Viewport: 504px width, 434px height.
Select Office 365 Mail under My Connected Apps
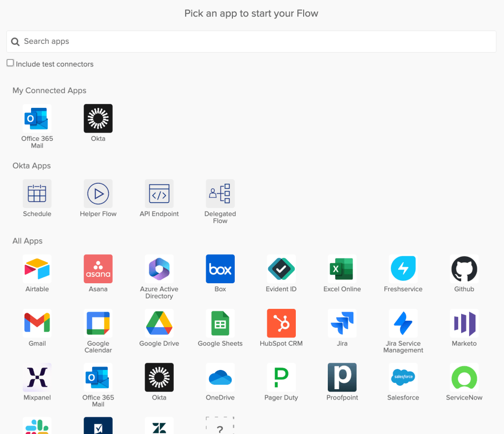(x=37, y=118)
